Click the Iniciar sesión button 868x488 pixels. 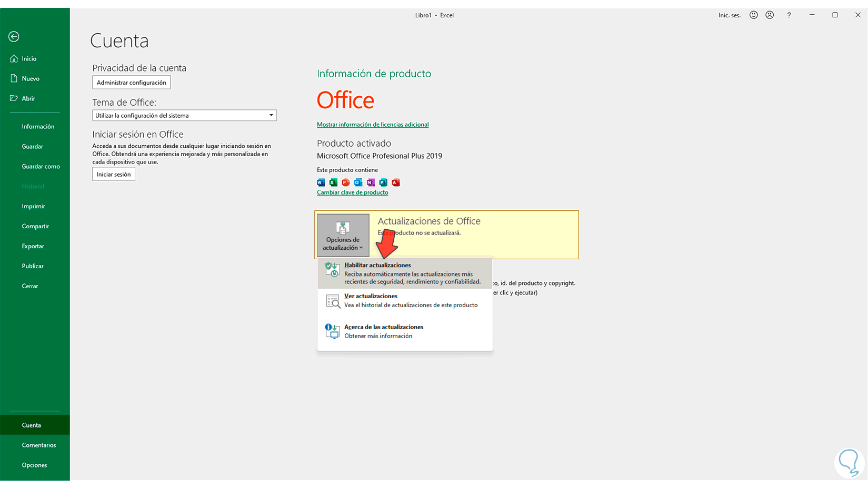tap(114, 174)
